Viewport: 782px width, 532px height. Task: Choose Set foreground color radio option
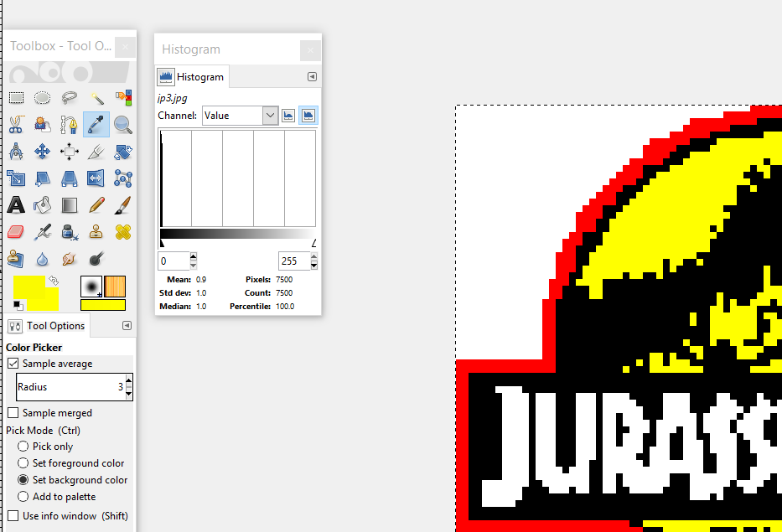(23, 463)
